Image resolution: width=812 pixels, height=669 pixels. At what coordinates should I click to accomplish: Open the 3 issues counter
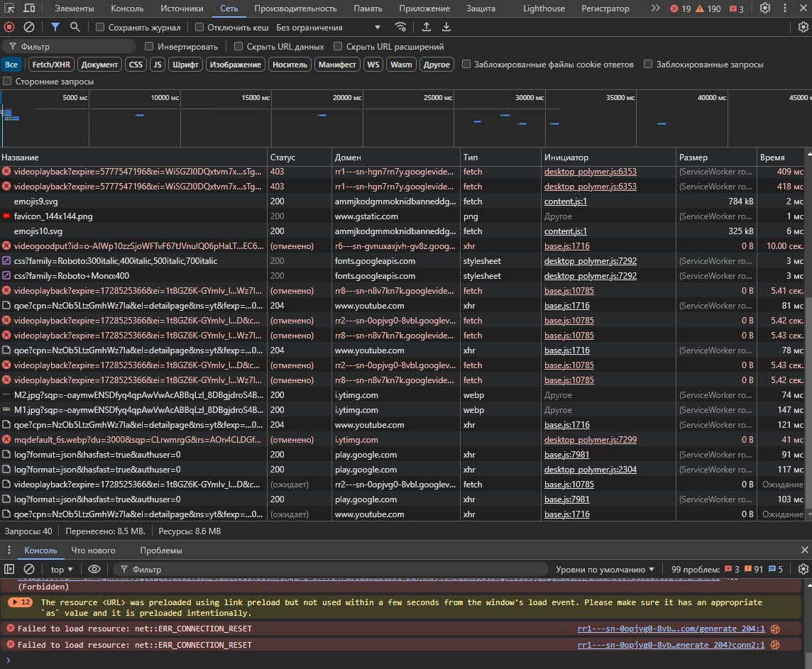tap(736, 9)
